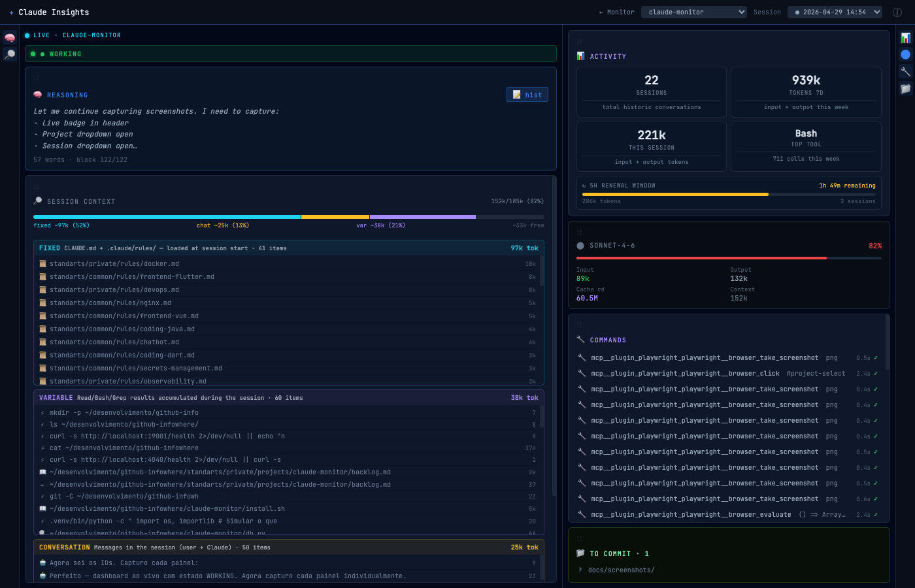Select standarts/common/rules/nginx.md row
This screenshot has width=915, height=588.
pos(288,303)
